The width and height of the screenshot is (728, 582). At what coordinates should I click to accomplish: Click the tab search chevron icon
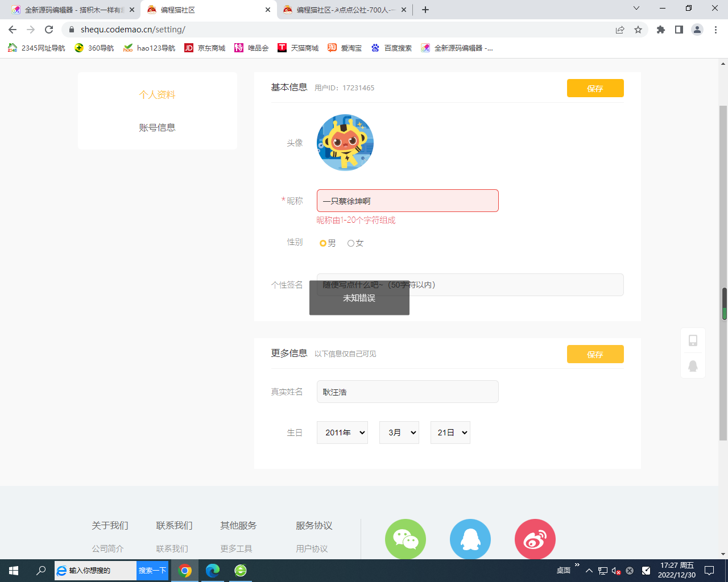(x=636, y=9)
